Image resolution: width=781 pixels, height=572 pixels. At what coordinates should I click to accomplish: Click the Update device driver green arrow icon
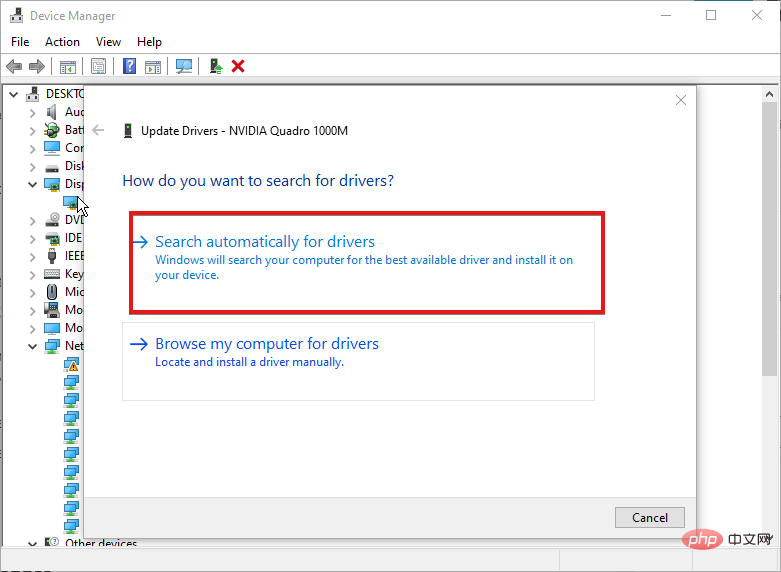(x=216, y=66)
